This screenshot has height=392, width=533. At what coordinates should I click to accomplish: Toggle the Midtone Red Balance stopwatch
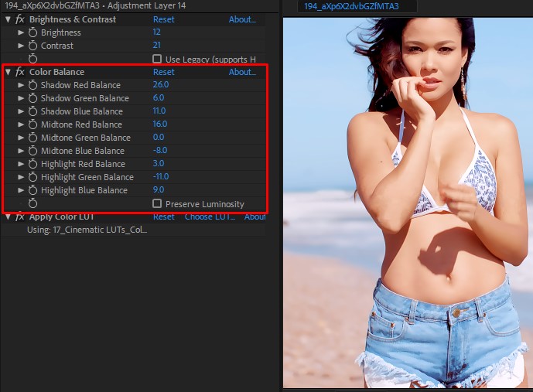32,124
